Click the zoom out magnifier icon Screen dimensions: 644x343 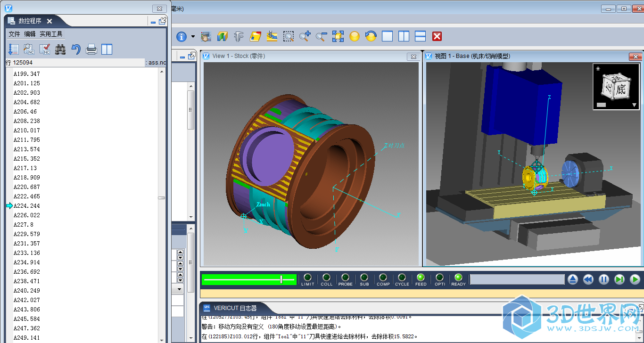tap(322, 36)
